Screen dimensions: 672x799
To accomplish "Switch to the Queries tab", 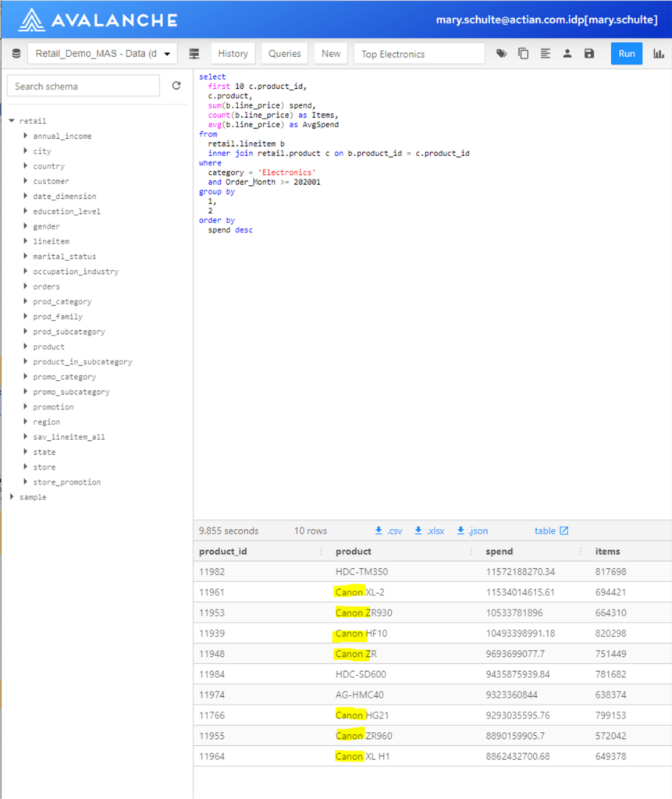I will point(283,53).
